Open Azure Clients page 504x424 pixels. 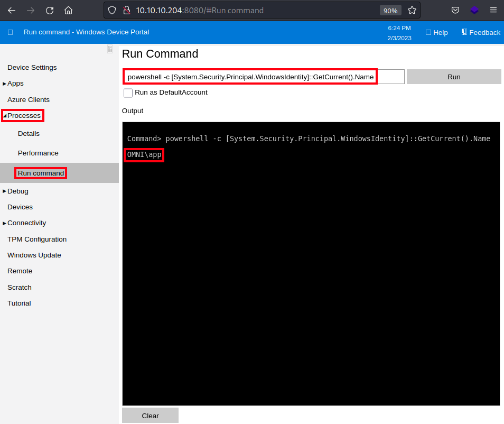[x=29, y=100]
